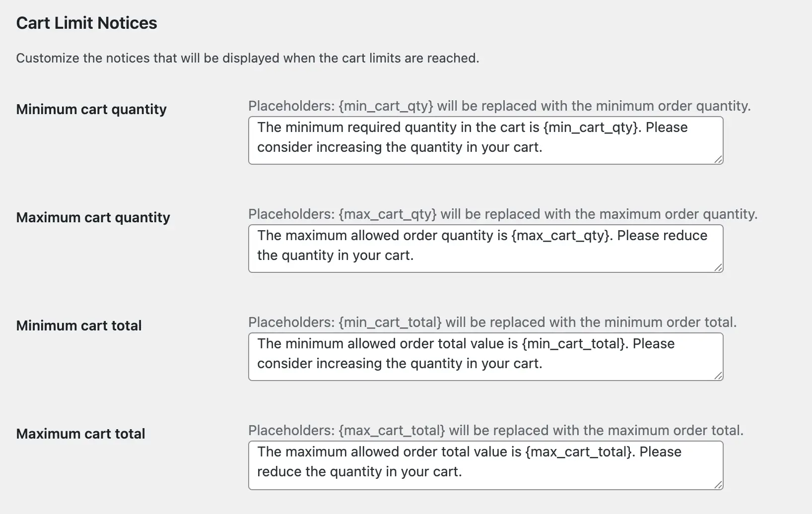Viewport: 812px width, 514px height.
Task: Click the {min_cart_qty} placeholder description text
Action: coord(500,106)
